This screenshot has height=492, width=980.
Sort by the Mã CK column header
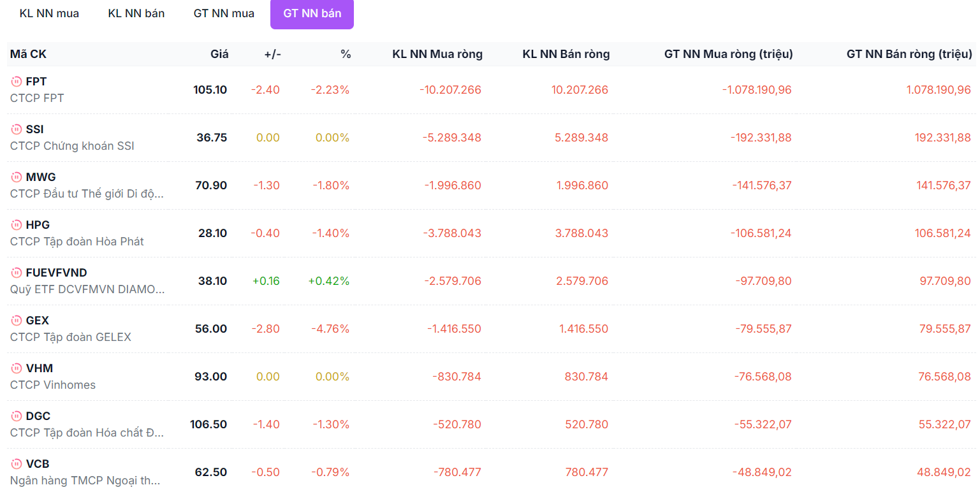coord(28,54)
